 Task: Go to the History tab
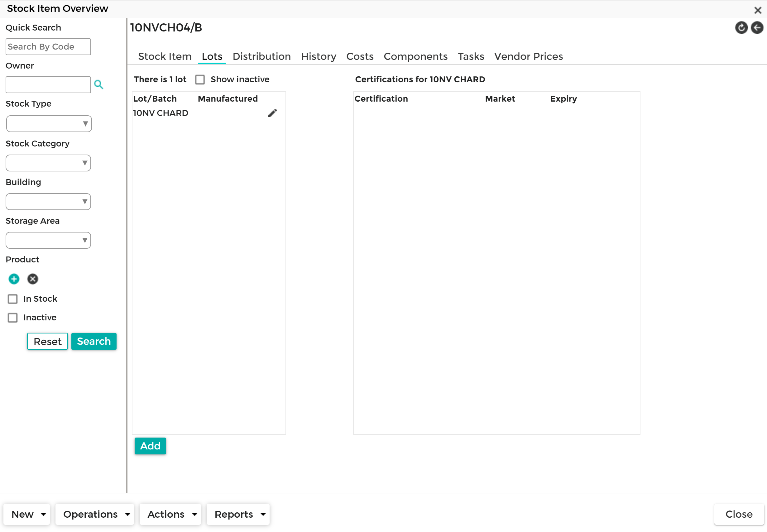pyautogui.click(x=319, y=56)
